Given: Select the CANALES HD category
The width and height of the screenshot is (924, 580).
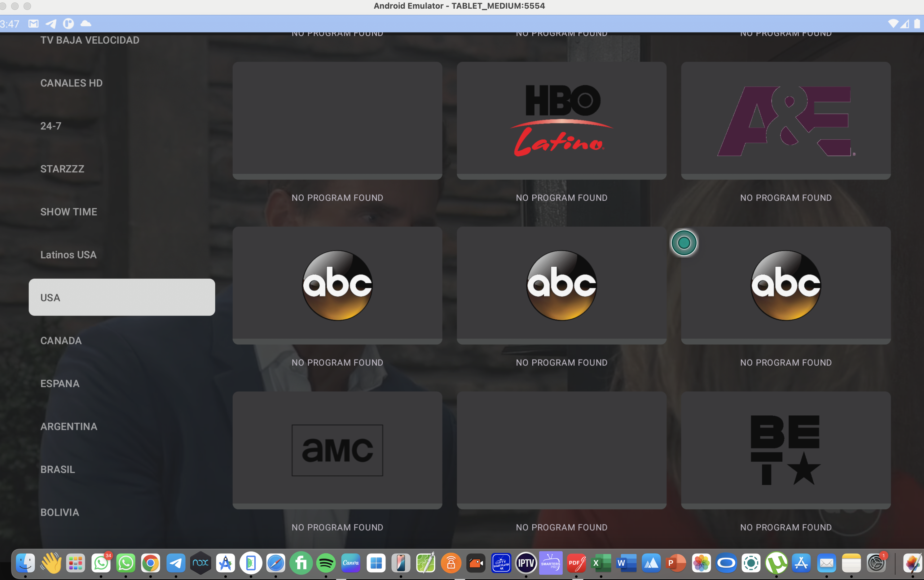Looking at the screenshot, I should click(x=71, y=83).
